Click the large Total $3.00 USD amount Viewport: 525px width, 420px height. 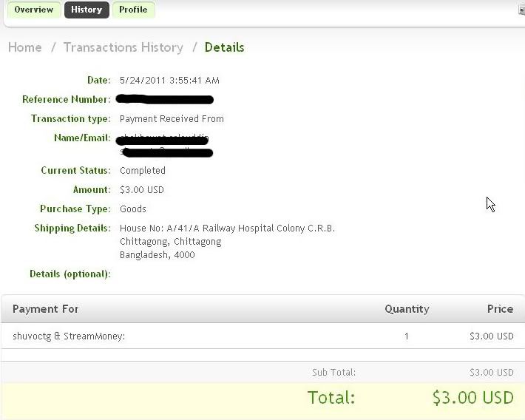coord(472,398)
